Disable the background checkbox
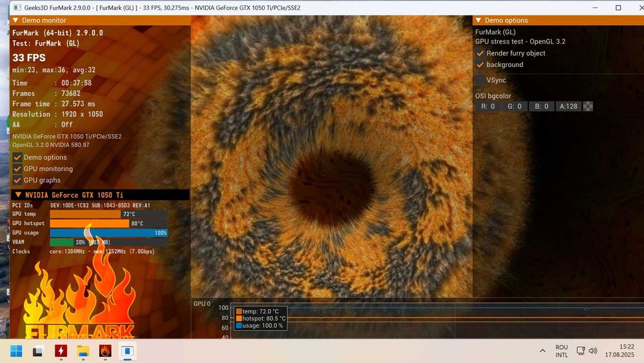The width and height of the screenshot is (644, 363). [480, 65]
